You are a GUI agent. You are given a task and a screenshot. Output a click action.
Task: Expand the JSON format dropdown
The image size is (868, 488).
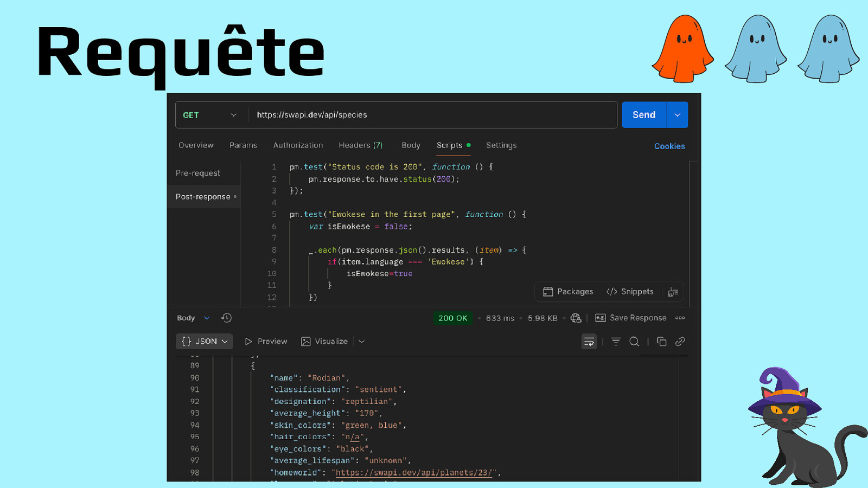click(205, 342)
